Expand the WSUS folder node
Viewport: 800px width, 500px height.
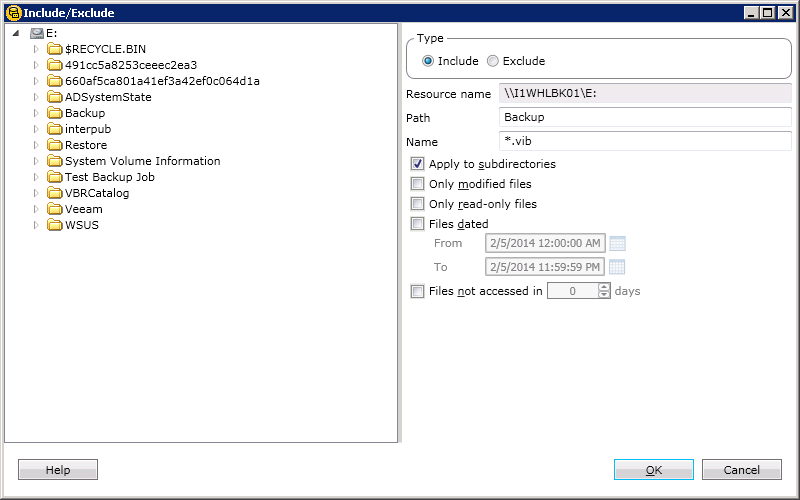point(36,225)
